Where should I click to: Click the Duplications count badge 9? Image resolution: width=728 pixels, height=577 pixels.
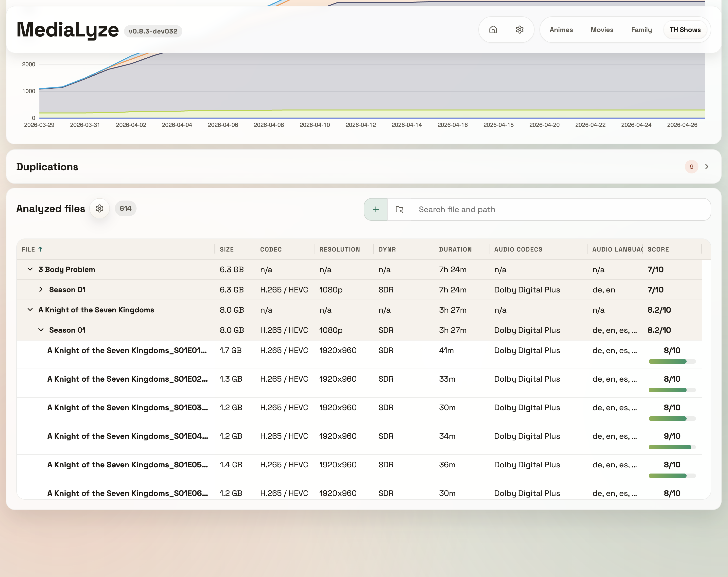point(692,167)
